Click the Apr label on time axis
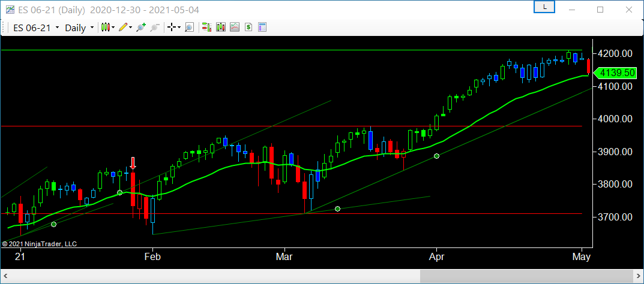 tap(437, 258)
